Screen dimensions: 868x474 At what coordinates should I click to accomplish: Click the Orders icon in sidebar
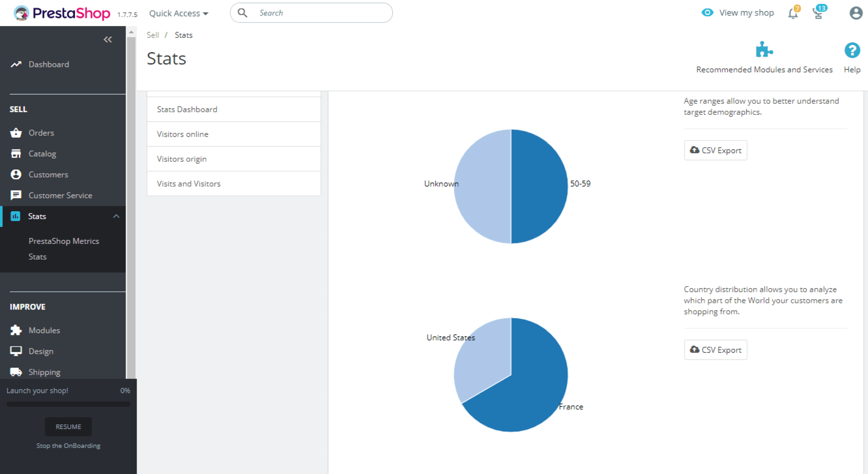coord(16,132)
